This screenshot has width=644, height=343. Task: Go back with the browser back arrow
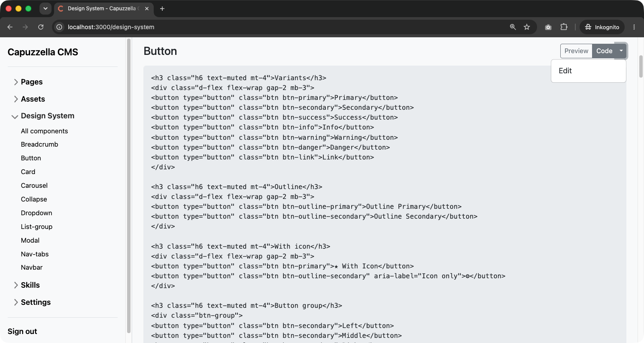[x=10, y=27]
